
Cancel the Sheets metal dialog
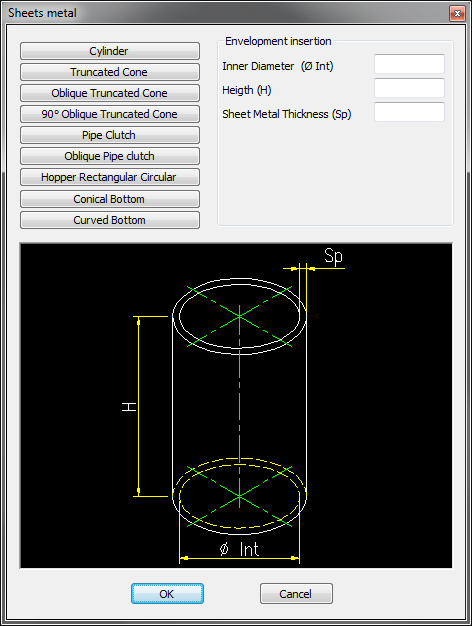[x=296, y=594]
